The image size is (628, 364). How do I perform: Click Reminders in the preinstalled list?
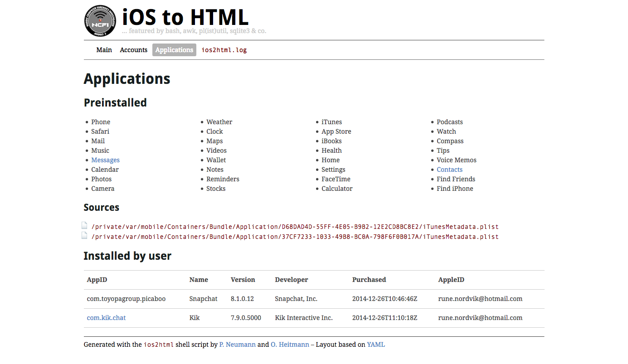pyautogui.click(x=223, y=179)
